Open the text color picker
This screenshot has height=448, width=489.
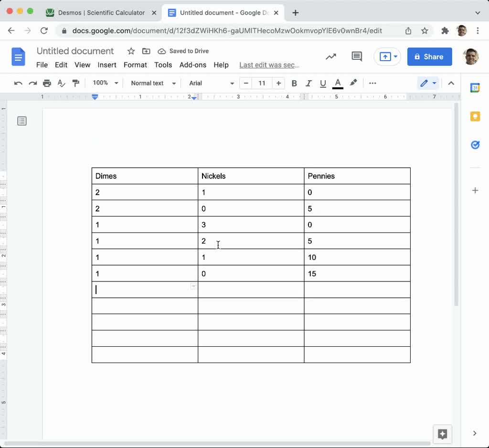338,83
